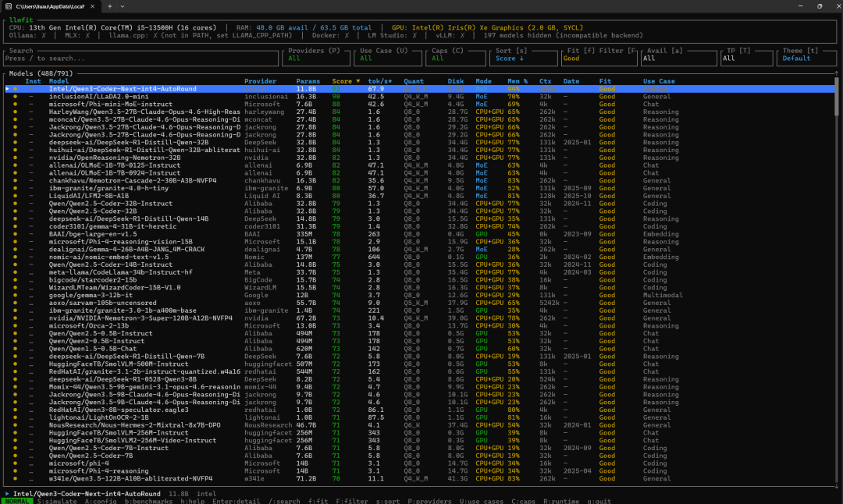Click the terminal icon in the tab
This screenshot has height=504, width=843.
tap(9, 6)
